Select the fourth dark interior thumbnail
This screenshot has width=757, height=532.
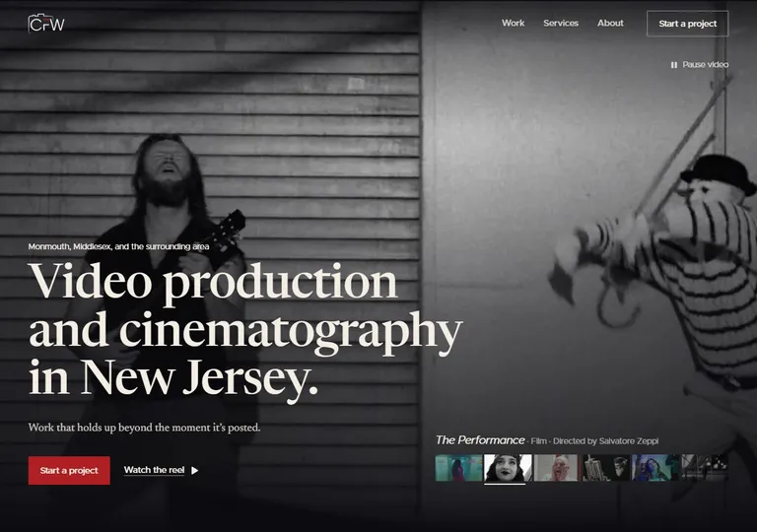click(606, 467)
